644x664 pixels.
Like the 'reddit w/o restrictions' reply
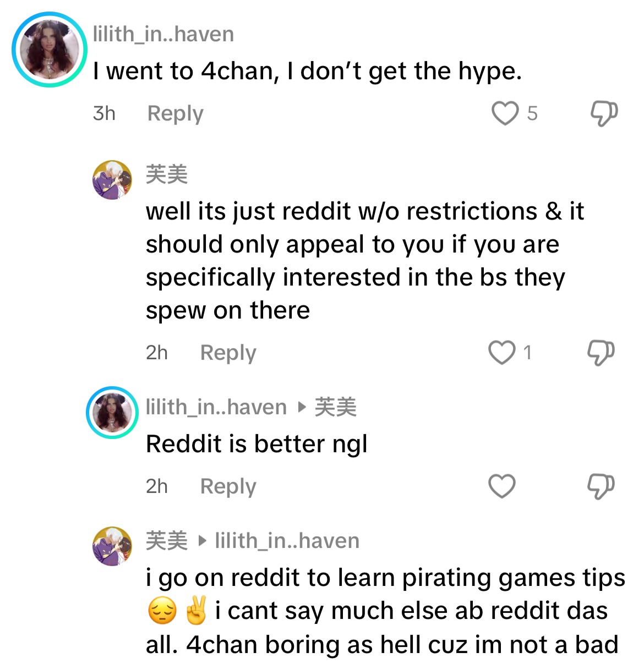502,353
